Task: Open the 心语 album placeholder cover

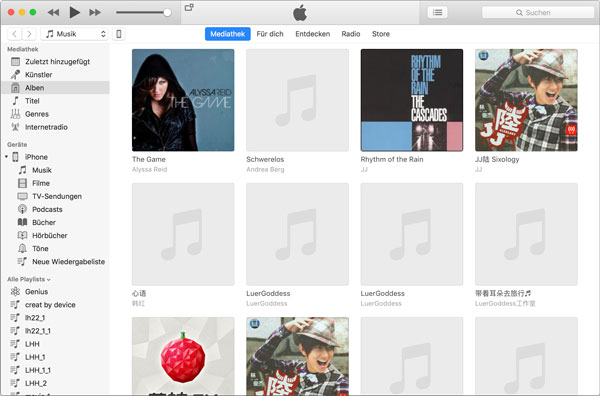Action: 183,234
